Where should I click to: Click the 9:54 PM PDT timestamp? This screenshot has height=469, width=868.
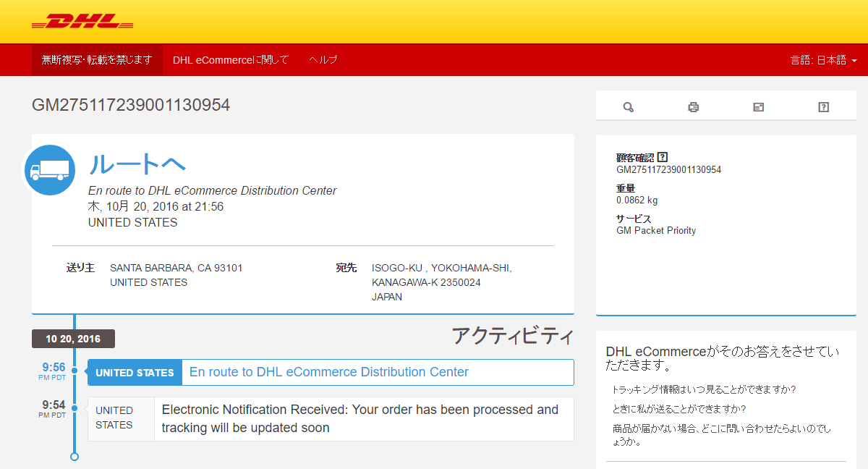pyautogui.click(x=53, y=409)
